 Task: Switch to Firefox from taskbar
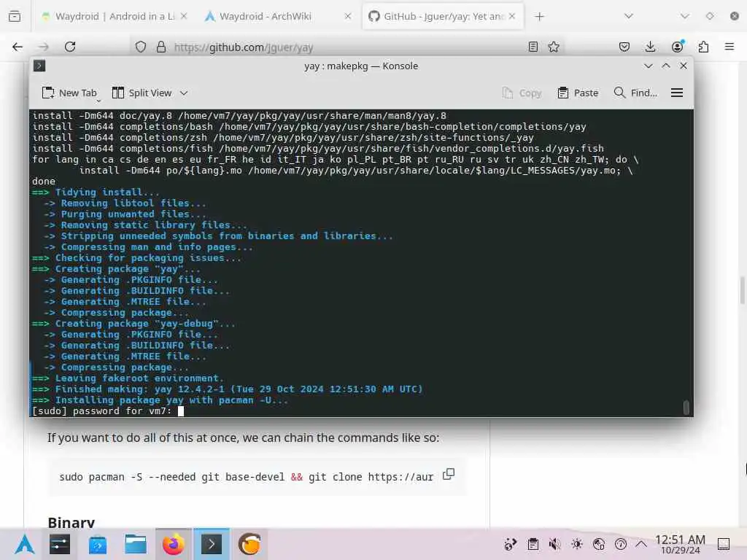[x=174, y=544]
